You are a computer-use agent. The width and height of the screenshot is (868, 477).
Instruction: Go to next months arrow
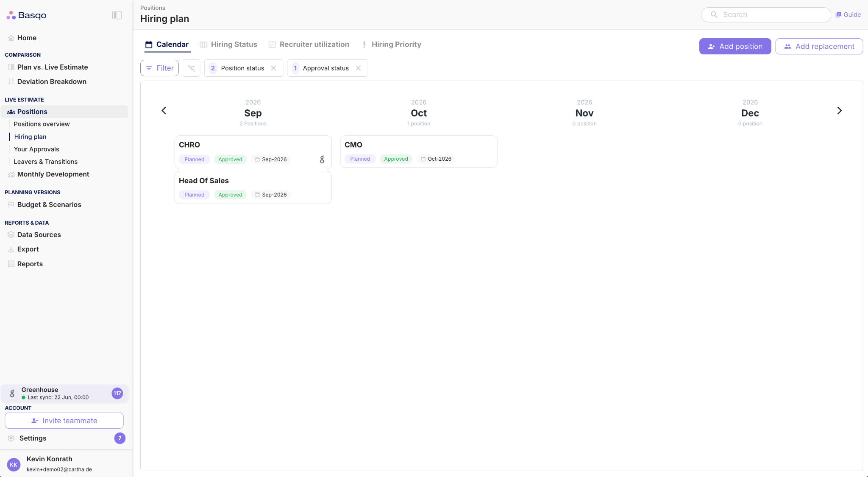tap(839, 111)
